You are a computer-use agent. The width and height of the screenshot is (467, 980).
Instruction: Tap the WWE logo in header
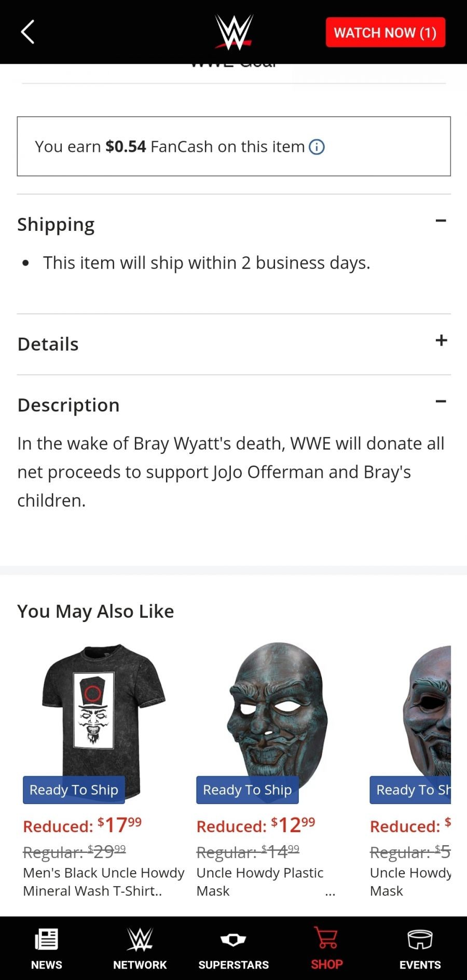click(x=234, y=32)
